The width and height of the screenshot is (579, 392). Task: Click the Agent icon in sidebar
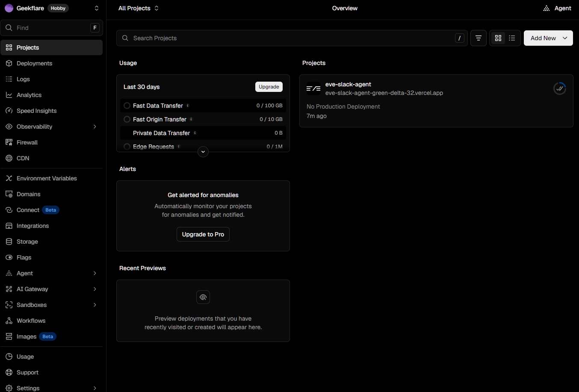coord(9,273)
